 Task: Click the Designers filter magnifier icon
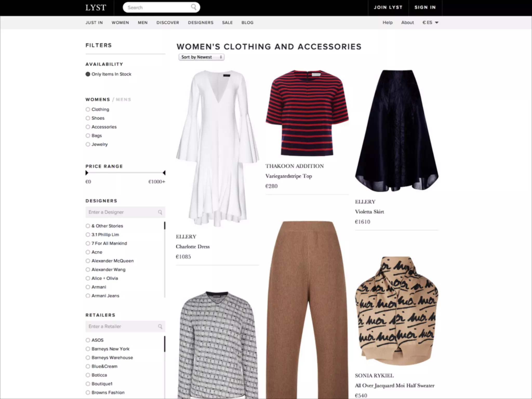coord(160,212)
